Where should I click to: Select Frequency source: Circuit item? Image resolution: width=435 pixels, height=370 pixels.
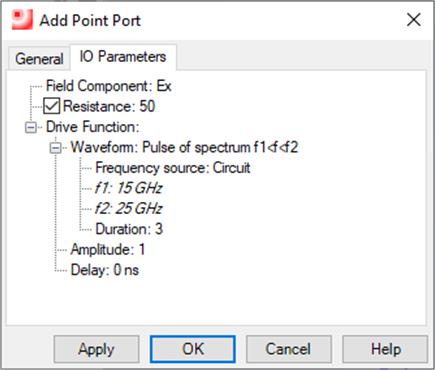tap(173, 168)
